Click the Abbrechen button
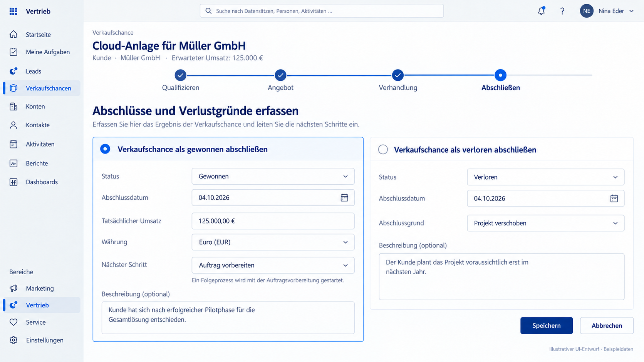The height and width of the screenshot is (362, 644). tap(607, 325)
